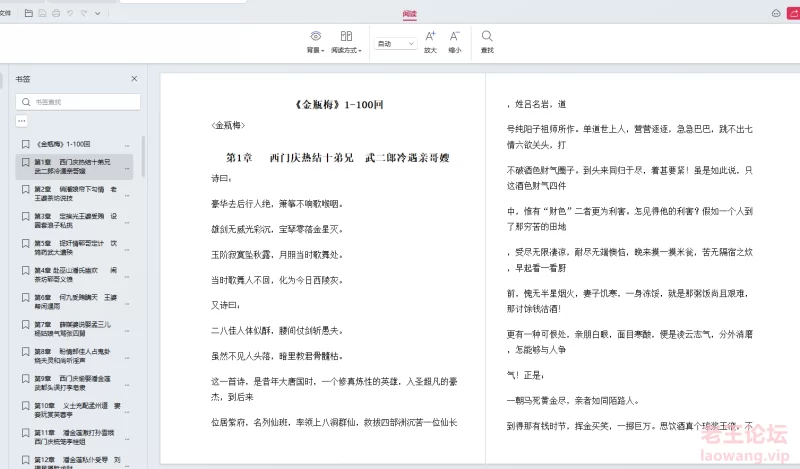Select the 第8章 bookmark entry
Image resolution: width=800 pixels, height=469 pixels.
[x=74, y=356]
